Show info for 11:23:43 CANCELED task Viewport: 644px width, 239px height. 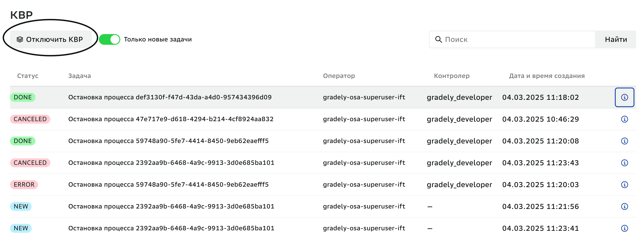pyautogui.click(x=624, y=163)
